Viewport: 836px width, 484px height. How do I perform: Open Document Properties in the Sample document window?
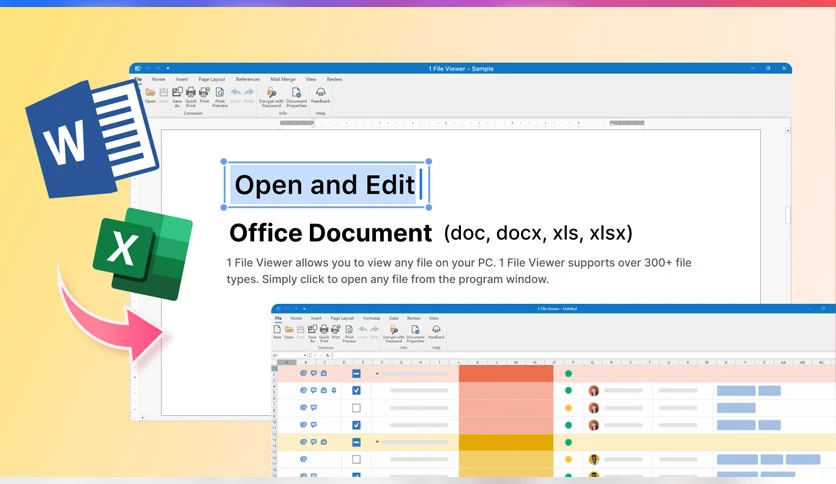(296, 97)
